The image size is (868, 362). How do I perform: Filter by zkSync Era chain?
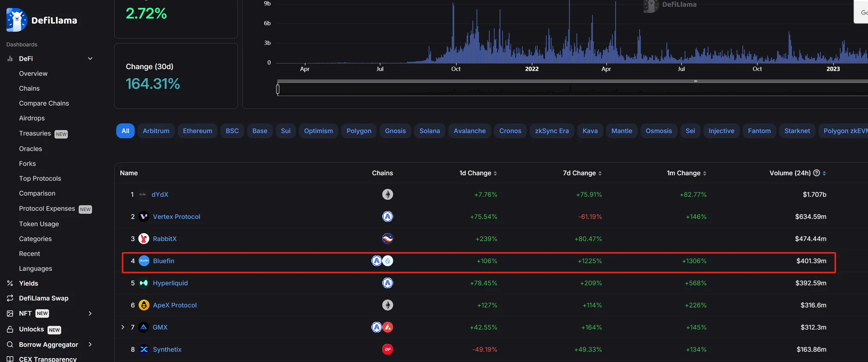coord(552,131)
